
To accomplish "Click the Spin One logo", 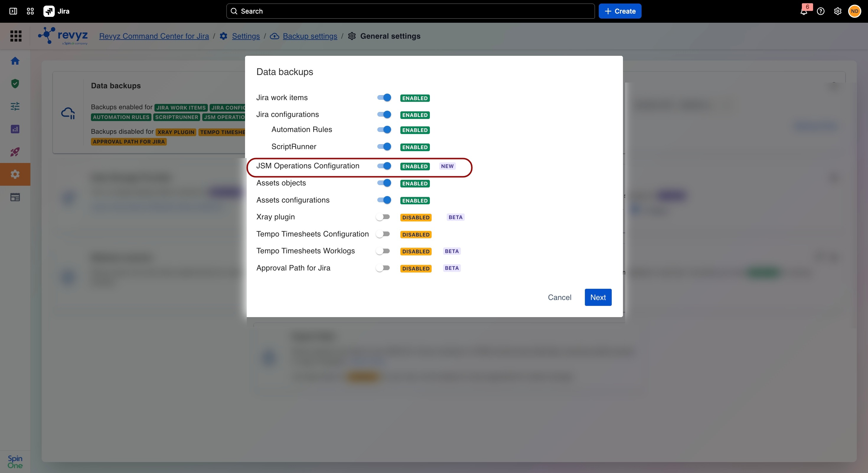I will [x=15, y=462].
